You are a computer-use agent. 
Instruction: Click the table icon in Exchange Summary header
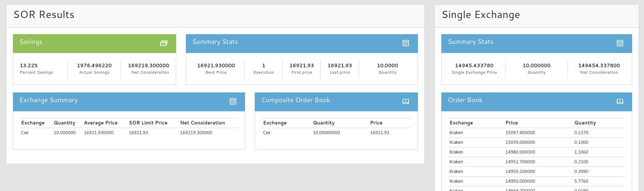[x=233, y=101]
